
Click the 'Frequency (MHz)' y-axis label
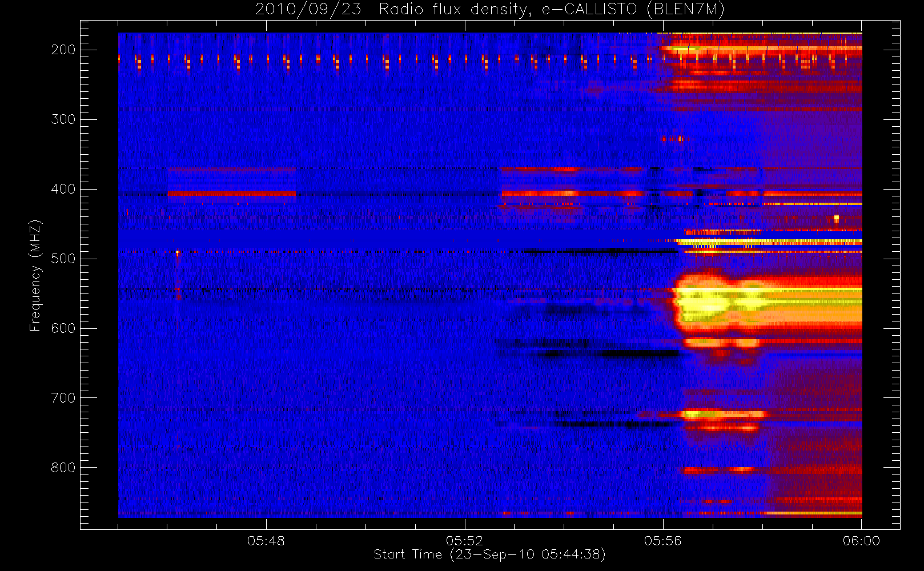35,275
